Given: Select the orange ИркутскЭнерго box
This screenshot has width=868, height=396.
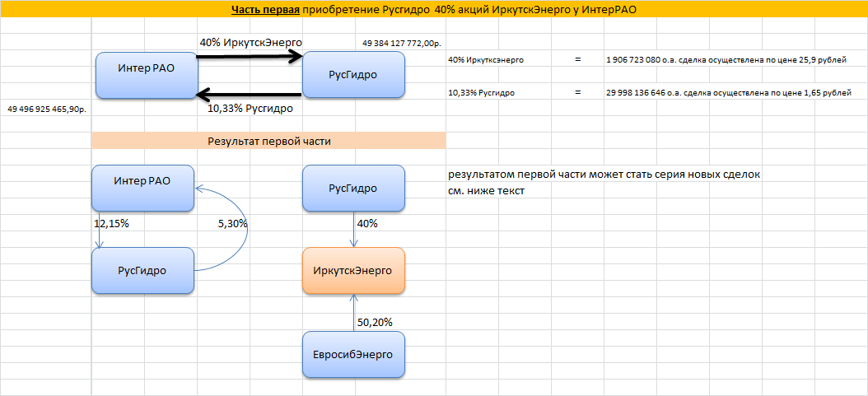Looking at the screenshot, I should [354, 271].
